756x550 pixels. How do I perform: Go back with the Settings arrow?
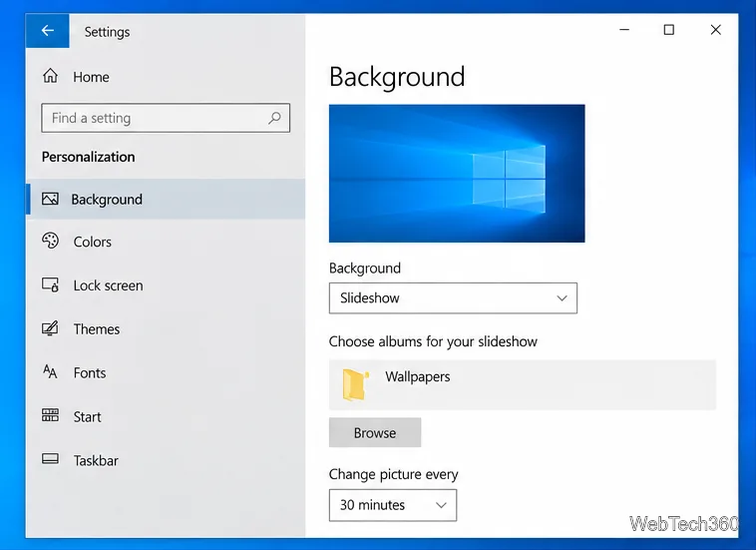click(x=47, y=31)
